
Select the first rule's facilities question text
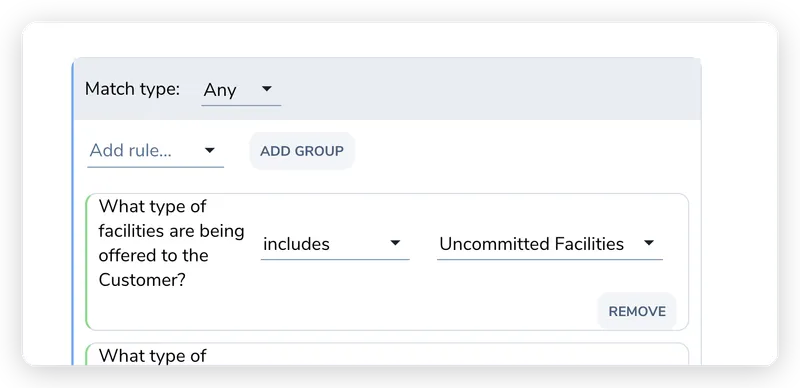click(x=171, y=243)
